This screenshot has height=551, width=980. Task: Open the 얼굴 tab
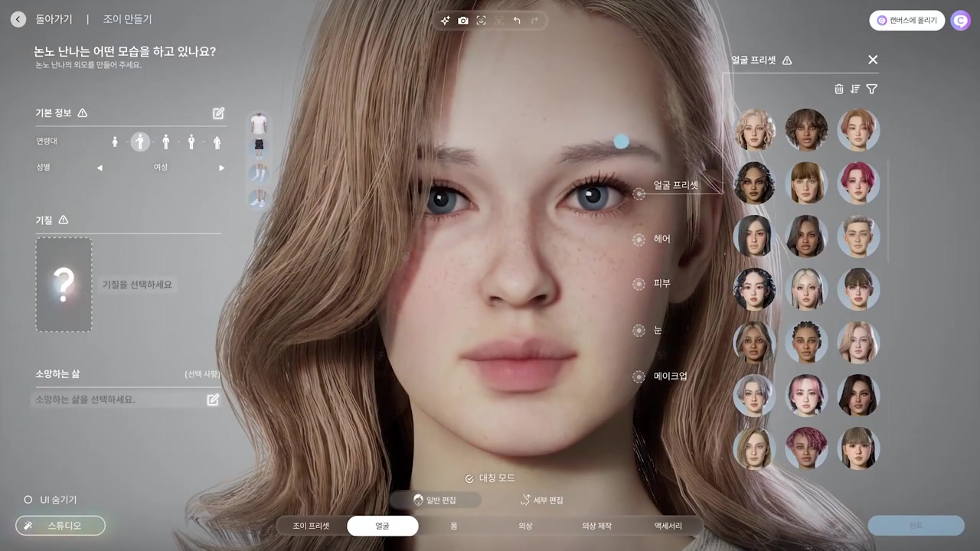382,526
